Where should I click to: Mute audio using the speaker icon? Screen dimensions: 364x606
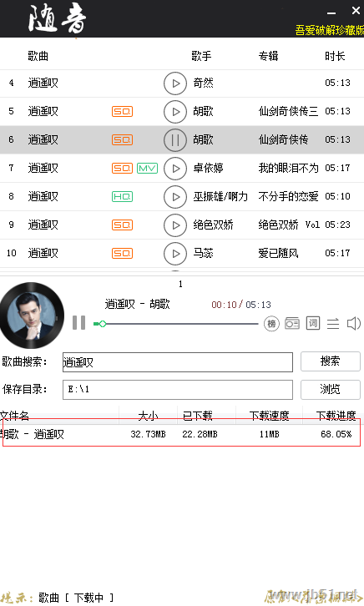tap(354, 323)
